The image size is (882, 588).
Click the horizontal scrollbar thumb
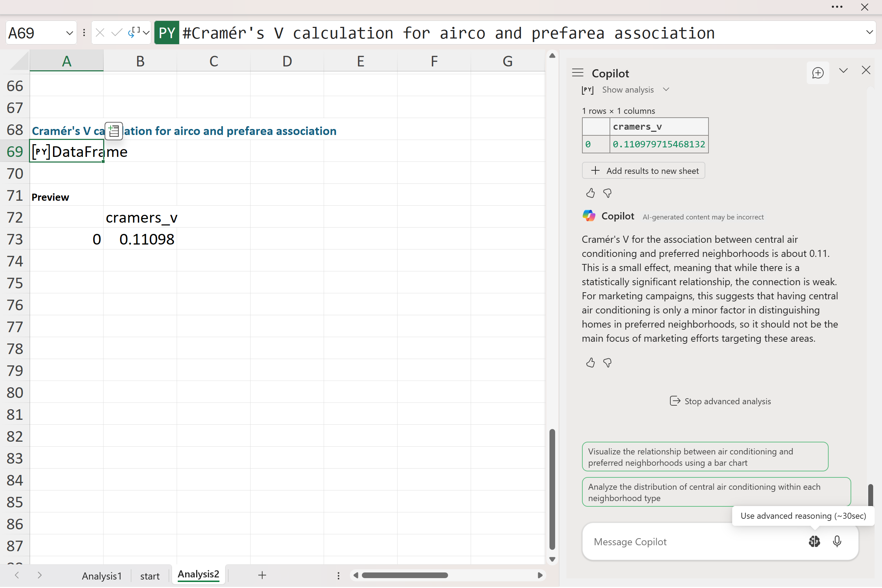coord(404,575)
